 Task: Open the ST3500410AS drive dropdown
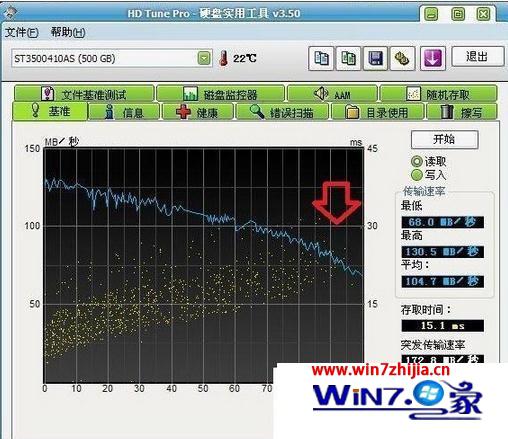(204, 58)
